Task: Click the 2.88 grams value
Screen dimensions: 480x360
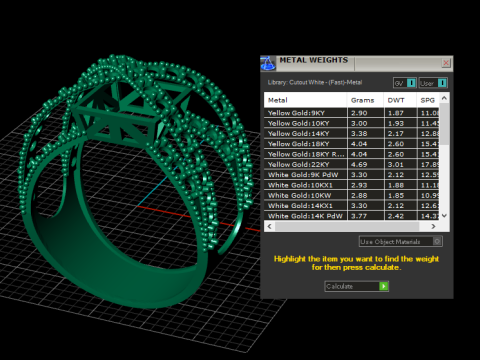Action: (x=359, y=196)
